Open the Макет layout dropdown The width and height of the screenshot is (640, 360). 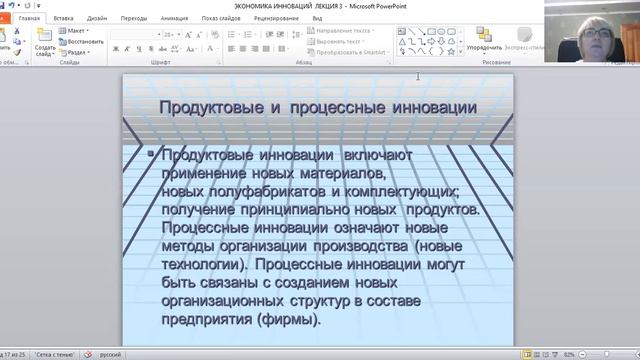(73, 31)
